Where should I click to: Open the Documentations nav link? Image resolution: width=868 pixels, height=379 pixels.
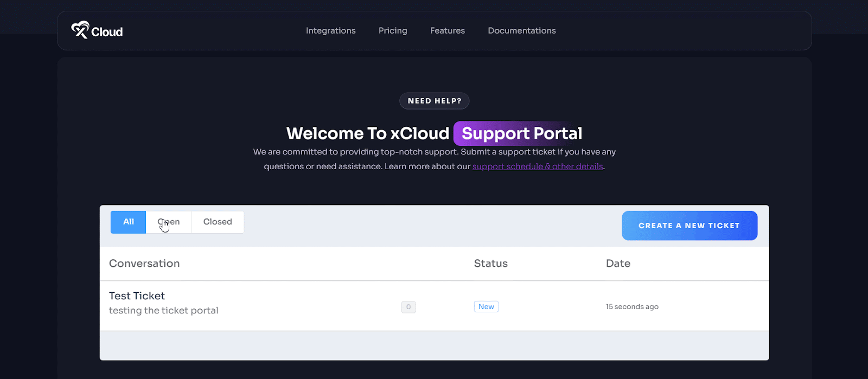[x=522, y=31]
